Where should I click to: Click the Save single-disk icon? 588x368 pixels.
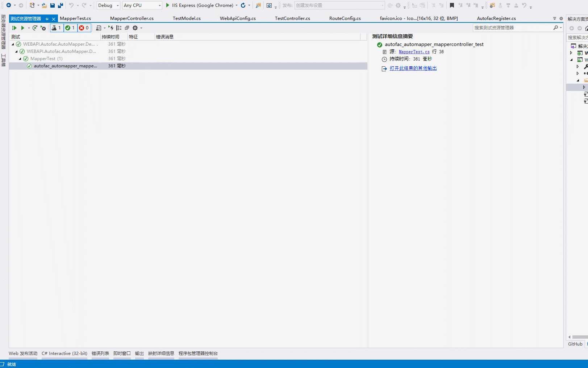coord(53,5)
